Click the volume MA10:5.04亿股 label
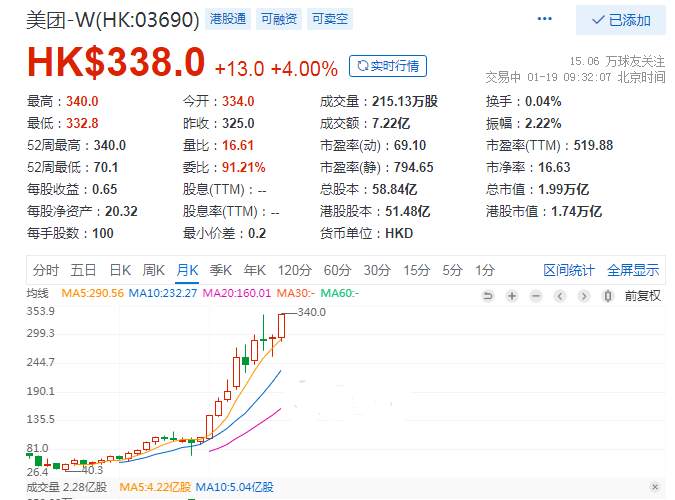The height and width of the screenshot is (500, 675). tap(235, 487)
